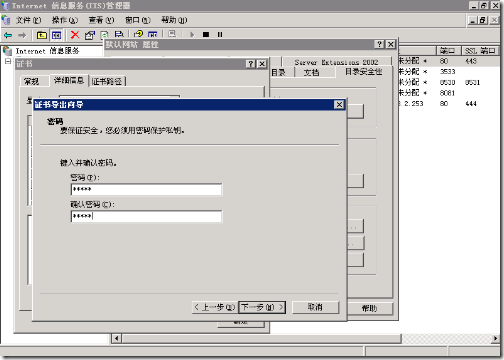Click the SSL 端口 column header
504x360 pixels.
[x=480, y=51]
